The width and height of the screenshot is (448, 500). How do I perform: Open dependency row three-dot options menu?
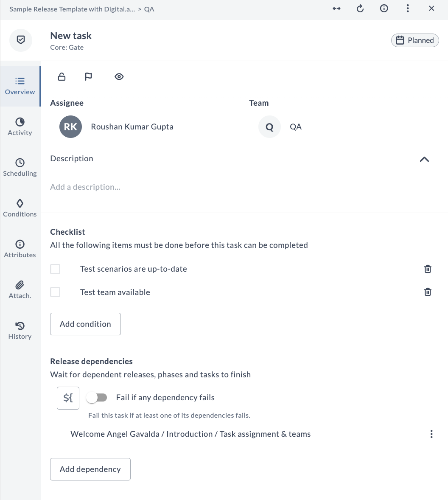(x=431, y=434)
